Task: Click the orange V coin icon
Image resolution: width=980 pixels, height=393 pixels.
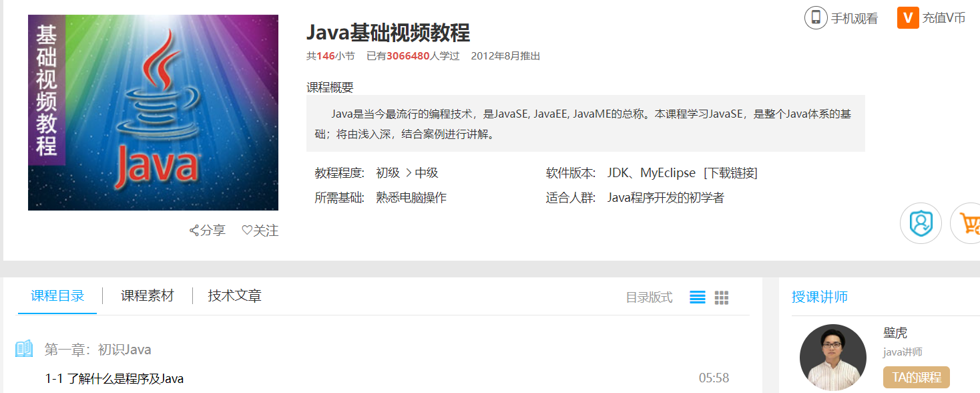Action: coord(908,17)
